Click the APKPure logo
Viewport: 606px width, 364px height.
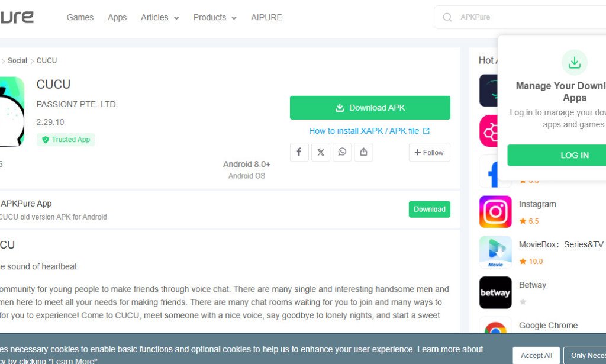click(17, 17)
